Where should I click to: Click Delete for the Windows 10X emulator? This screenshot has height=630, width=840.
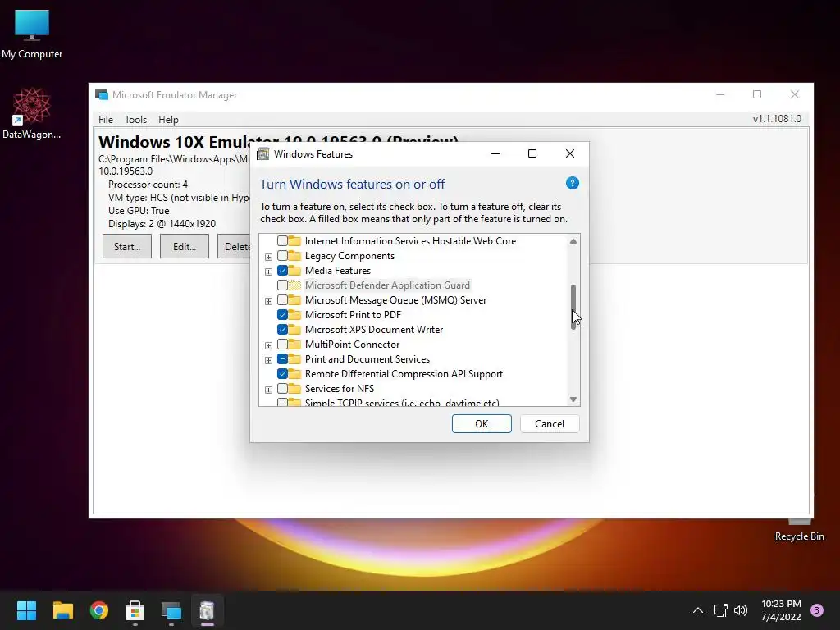click(x=234, y=246)
